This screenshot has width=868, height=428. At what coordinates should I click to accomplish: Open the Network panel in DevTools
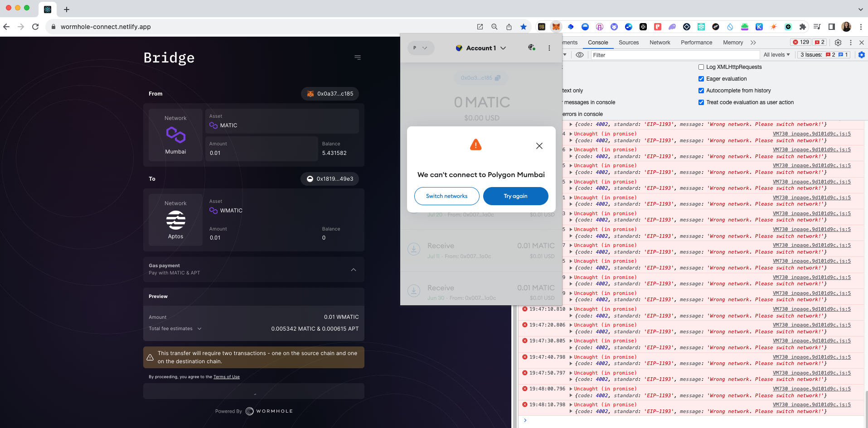coord(659,42)
